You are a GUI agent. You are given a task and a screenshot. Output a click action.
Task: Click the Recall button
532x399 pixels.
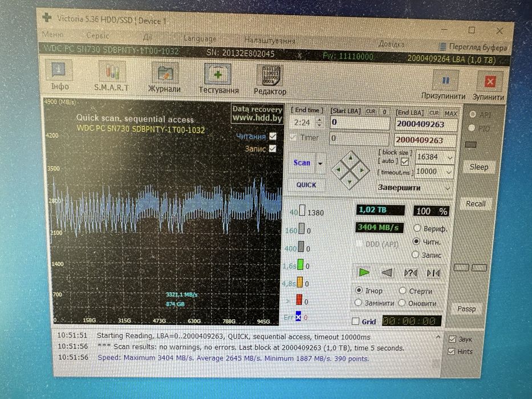pos(476,203)
